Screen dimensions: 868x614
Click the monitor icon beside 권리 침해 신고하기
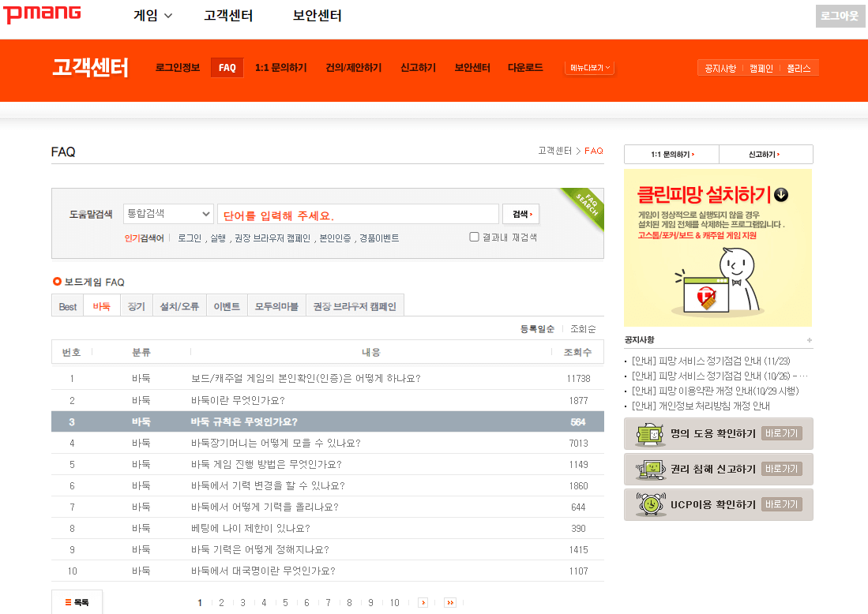coord(649,469)
